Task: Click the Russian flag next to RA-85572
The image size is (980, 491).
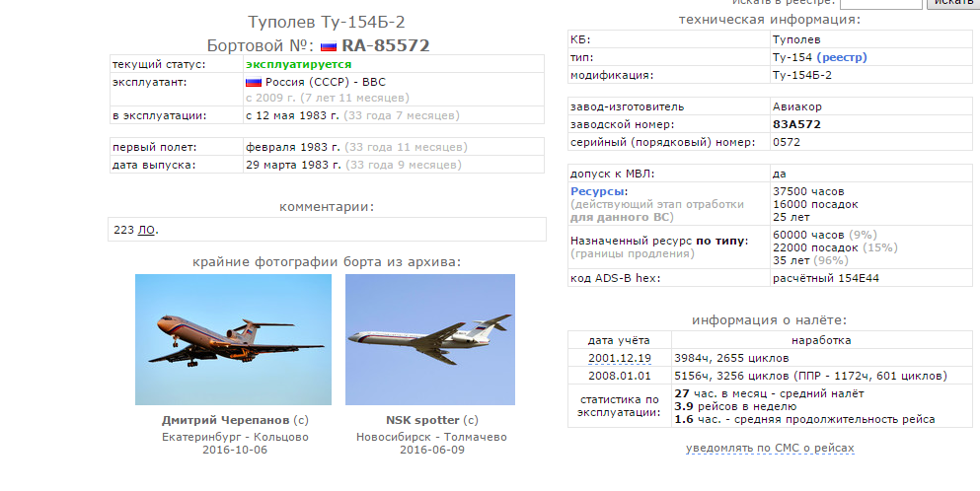Action: pos(328,46)
